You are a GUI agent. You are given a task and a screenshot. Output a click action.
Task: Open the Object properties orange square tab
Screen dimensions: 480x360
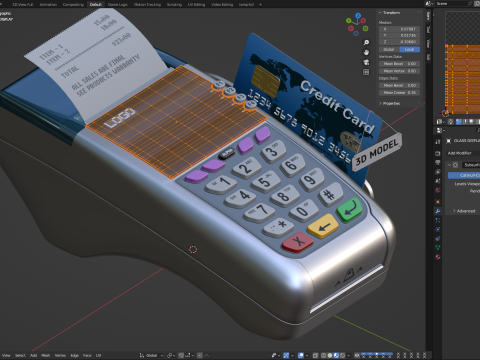(438, 202)
